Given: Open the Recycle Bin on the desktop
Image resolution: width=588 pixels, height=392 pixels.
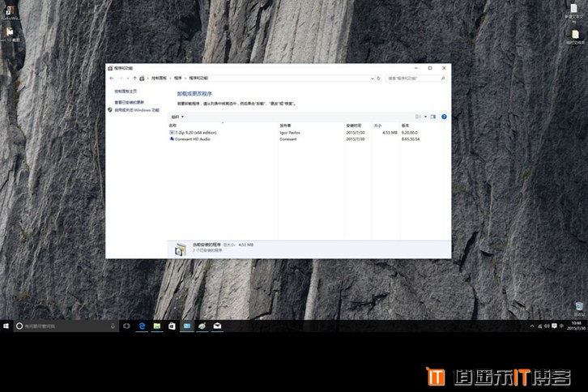Looking at the screenshot, I should click(578, 307).
